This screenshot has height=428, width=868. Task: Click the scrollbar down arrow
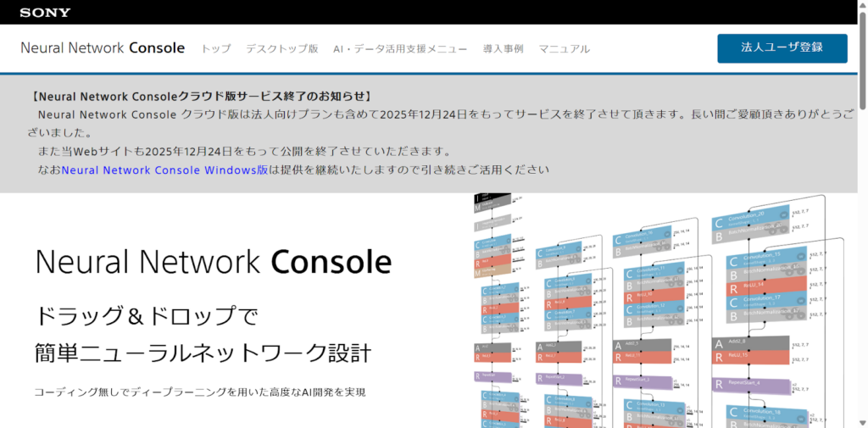click(x=861, y=421)
